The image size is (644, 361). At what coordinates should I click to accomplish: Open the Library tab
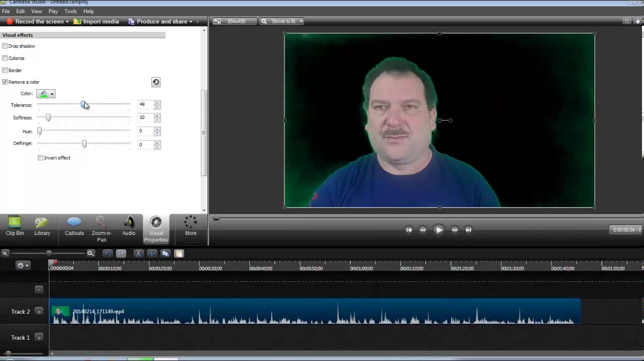tap(42, 225)
